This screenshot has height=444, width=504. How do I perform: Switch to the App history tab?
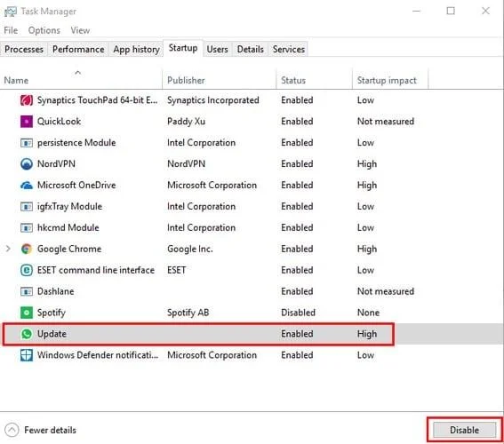coord(136,49)
